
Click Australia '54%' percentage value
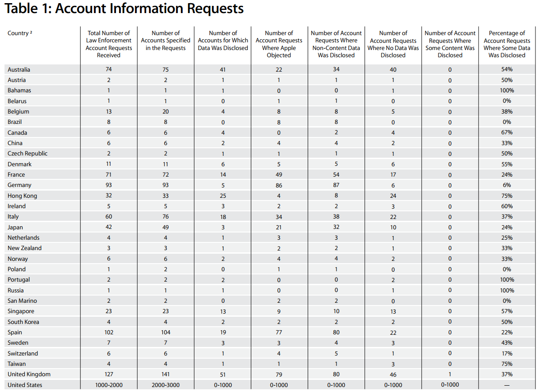(x=507, y=69)
